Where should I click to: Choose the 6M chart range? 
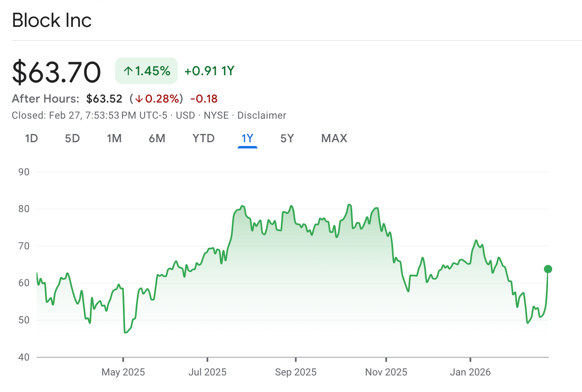(x=157, y=139)
